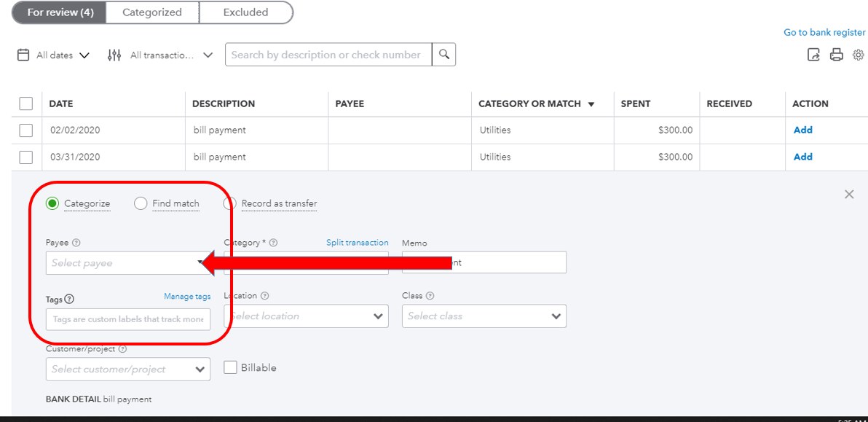This screenshot has width=868, height=422.
Task: Open the Go to bank register link
Action: pyautogui.click(x=824, y=32)
